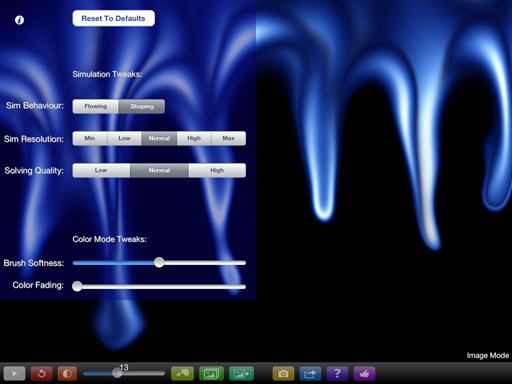Click the red reset arrow icon
This screenshot has width=512, height=384.
pos(41,373)
